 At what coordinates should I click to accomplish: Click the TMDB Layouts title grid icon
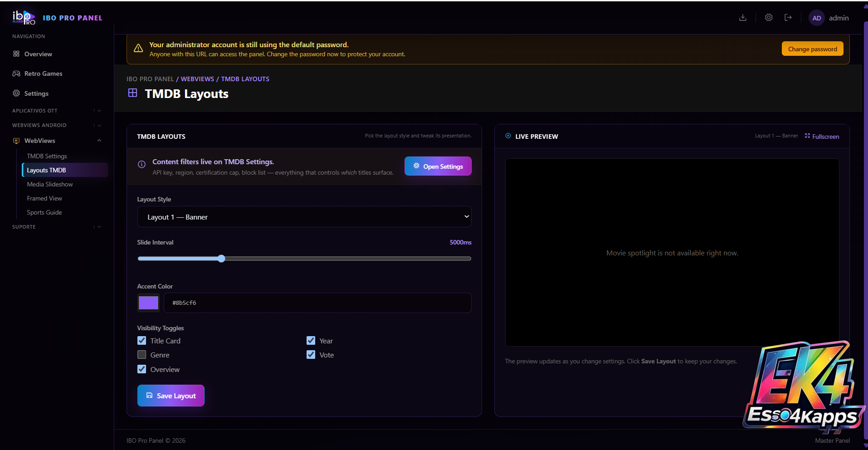132,93
